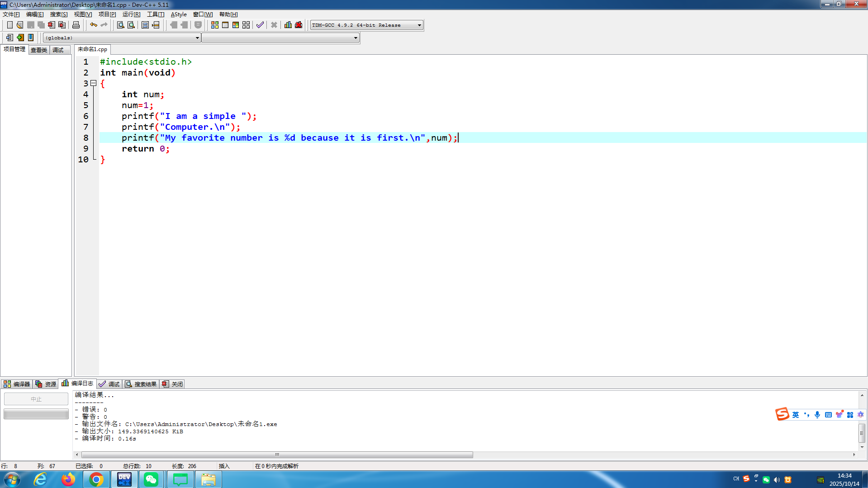Image resolution: width=868 pixels, height=488 pixels.
Task: Click the Go to line icon
Action: pos(156,25)
